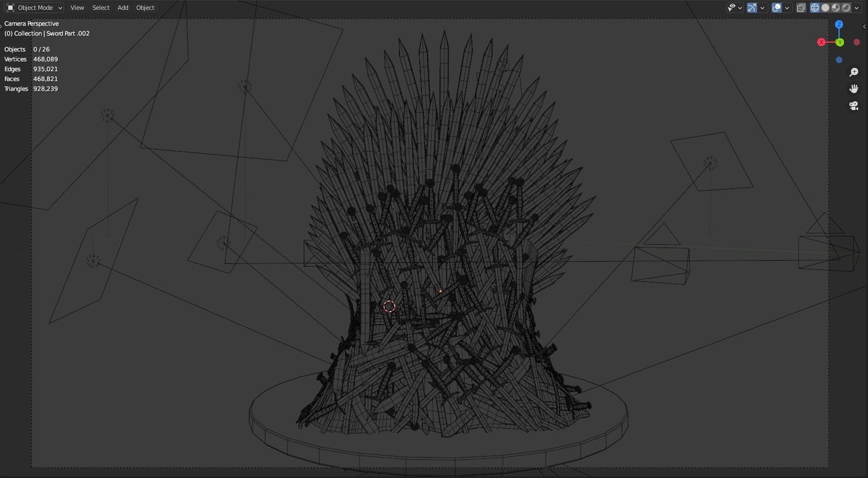Open the Select menu
This screenshot has height=478, width=868.
(x=101, y=8)
